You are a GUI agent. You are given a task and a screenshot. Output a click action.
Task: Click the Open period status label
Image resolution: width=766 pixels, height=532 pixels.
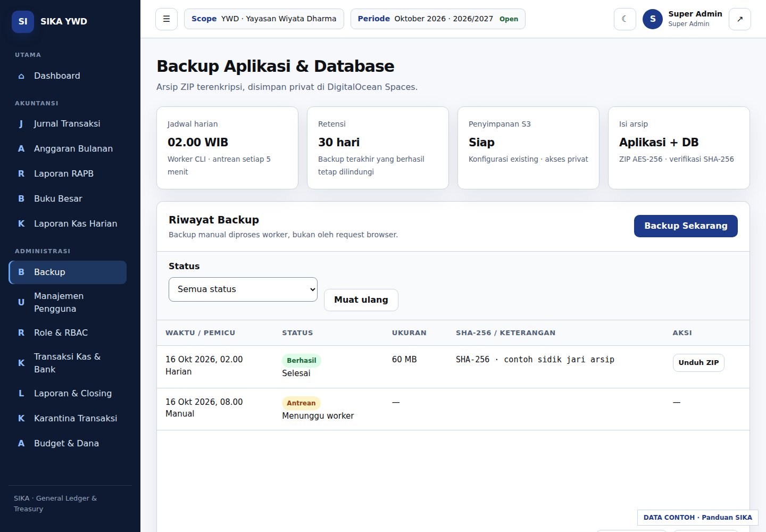(x=509, y=19)
